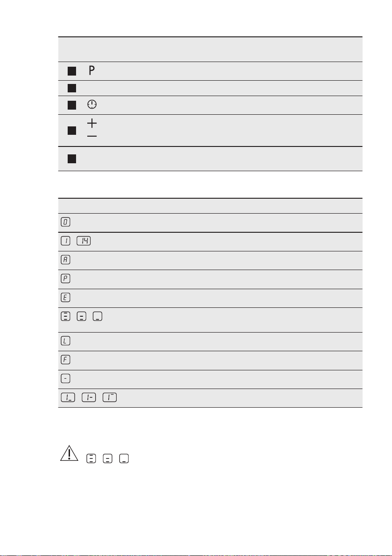Click the two-bar heat symbol next to warning triangle
Viewport: 392px width, 556px height.
pyautogui.click(x=107, y=459)
